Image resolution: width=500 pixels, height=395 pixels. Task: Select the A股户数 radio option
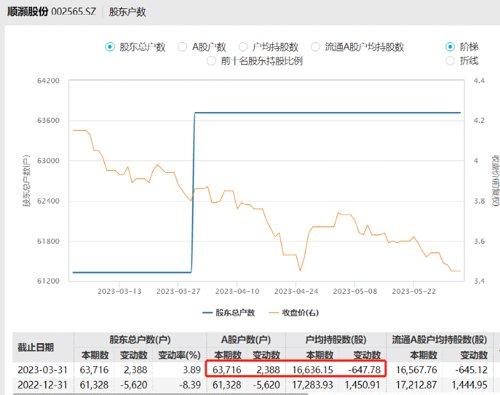202,47
